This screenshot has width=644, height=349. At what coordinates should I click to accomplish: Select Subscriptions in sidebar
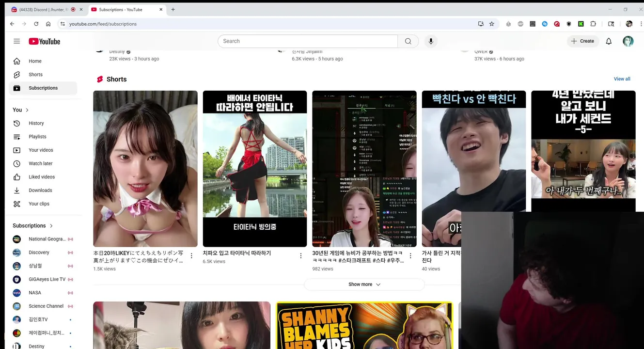pos(43,88)
